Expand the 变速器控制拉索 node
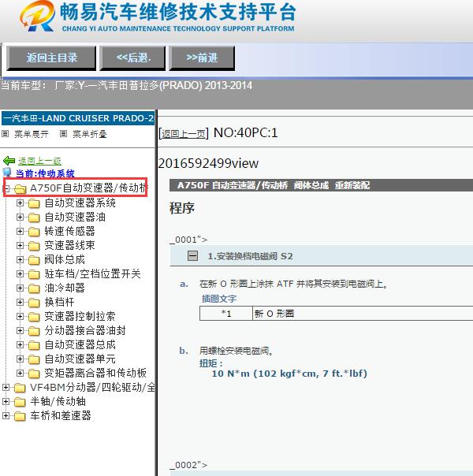Viewport: 473px width, 476px height. (x=20, y=316)
